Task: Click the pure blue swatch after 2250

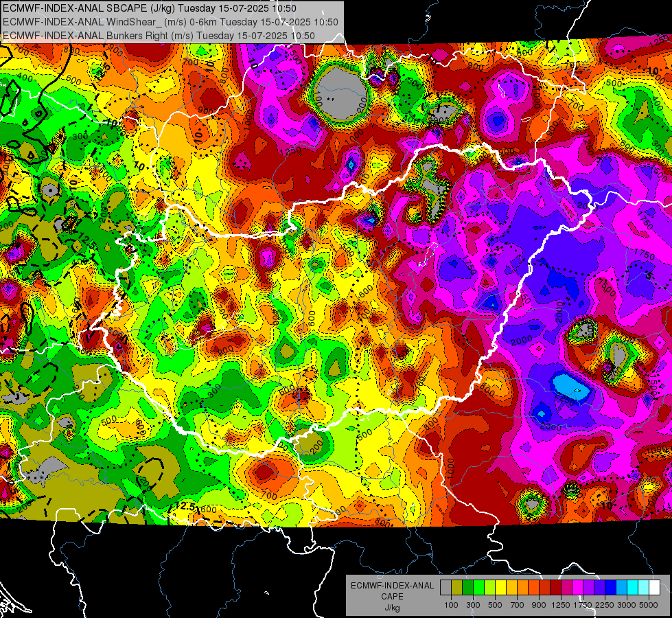Action: [x=611, y=588]
